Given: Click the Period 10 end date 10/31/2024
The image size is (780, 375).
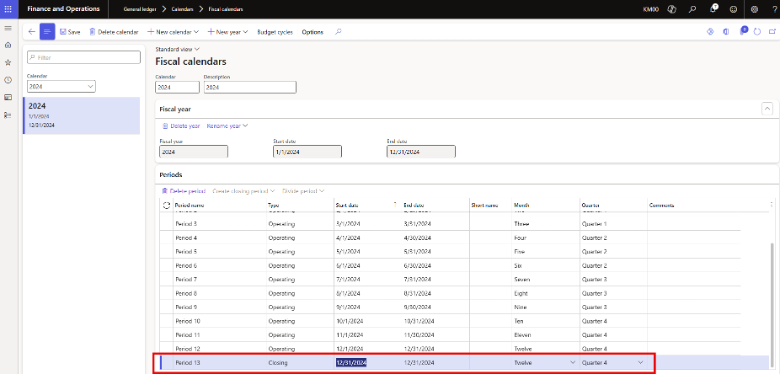Looking at the screenshot, I should (418, 321).
